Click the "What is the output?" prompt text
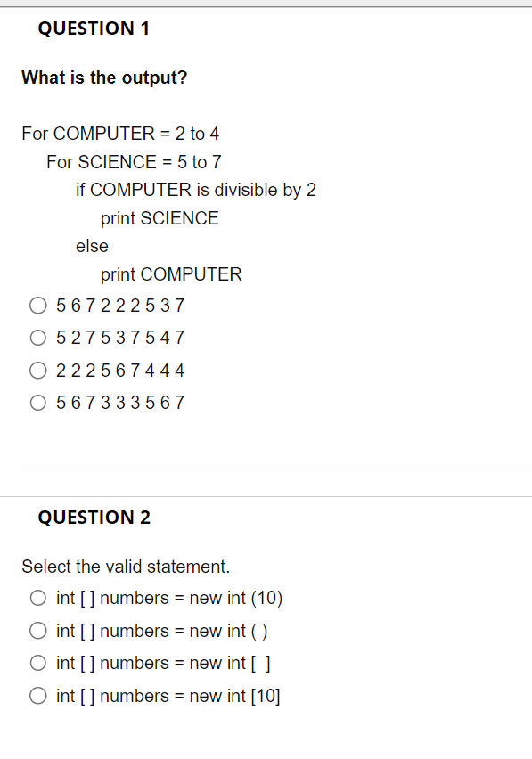The height and width of the screenshot is (759, 532). click(103, 78)
